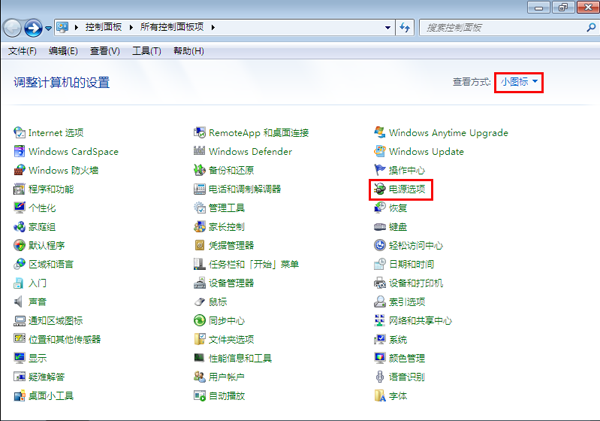Open Windows 防火墙 icon
The width and height of the screenshot is (600, 421).
(x=20, y=170)
